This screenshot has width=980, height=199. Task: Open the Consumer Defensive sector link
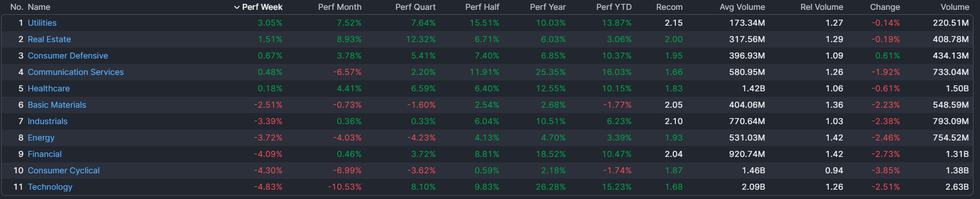[x=68, y=56]
